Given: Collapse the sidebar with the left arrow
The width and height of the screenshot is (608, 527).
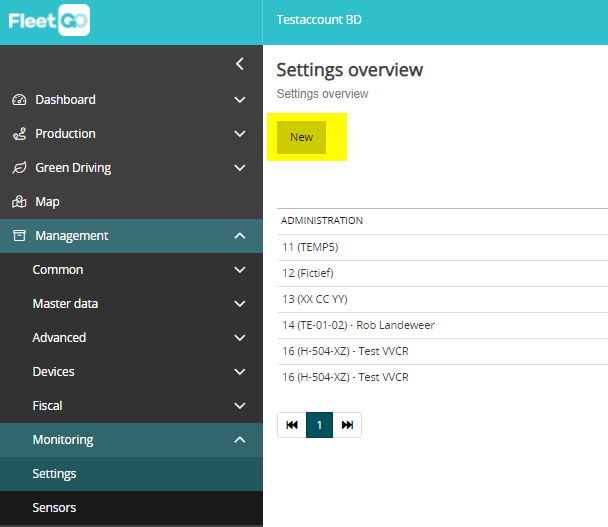Looking at the screenshot, I should pos(240,64).
